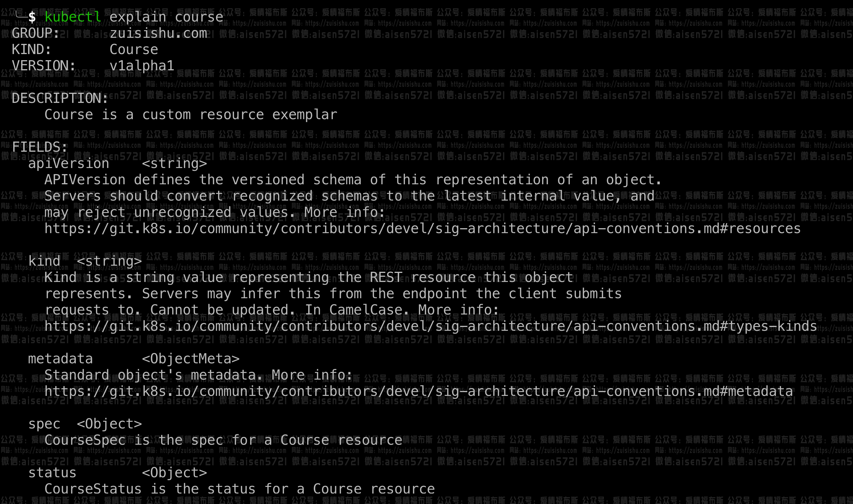Click the api-conventions.md#resources URL

point(422,228)
